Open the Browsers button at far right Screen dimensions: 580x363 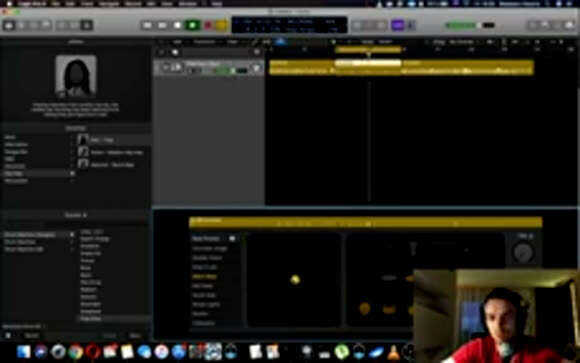tap(570, 25)
